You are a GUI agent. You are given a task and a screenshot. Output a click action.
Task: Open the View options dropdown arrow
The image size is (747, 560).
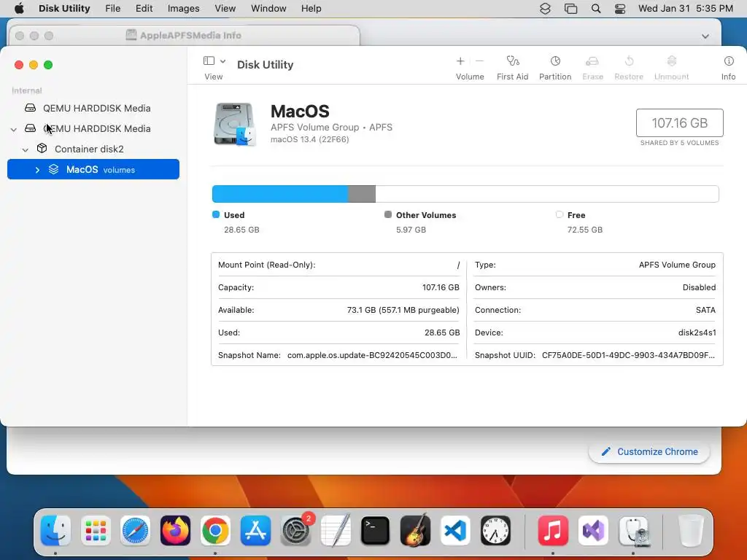(222, 61)
